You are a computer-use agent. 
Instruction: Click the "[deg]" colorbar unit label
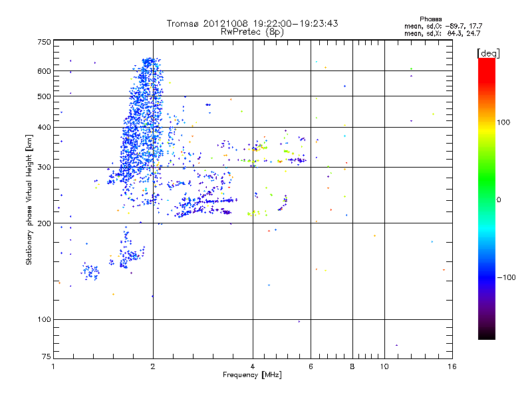[x=488, y=53]
